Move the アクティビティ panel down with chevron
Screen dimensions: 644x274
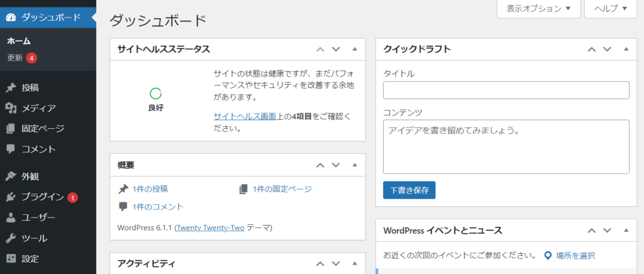(336, 264)
